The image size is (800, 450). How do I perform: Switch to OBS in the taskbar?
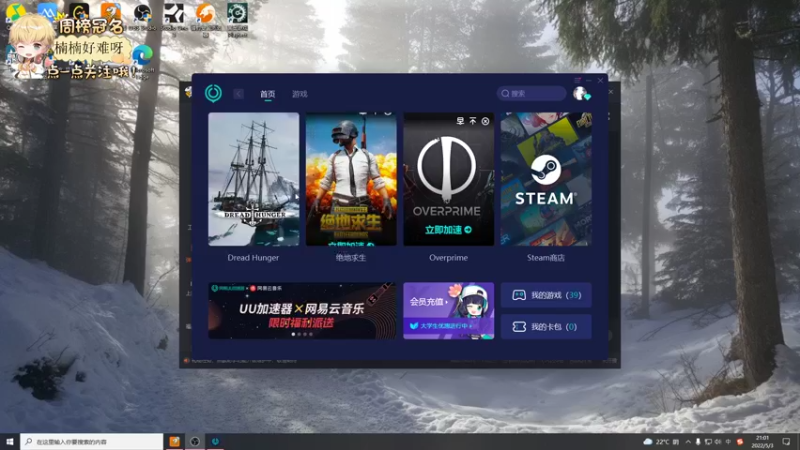[x=194, y=441]
